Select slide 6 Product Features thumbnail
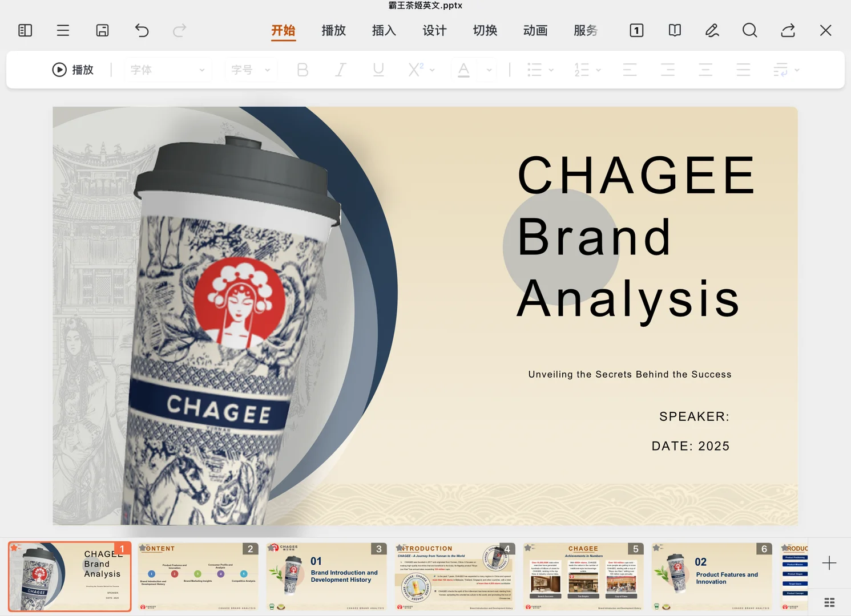Screen dimensions: 851x616 (712, 577)
